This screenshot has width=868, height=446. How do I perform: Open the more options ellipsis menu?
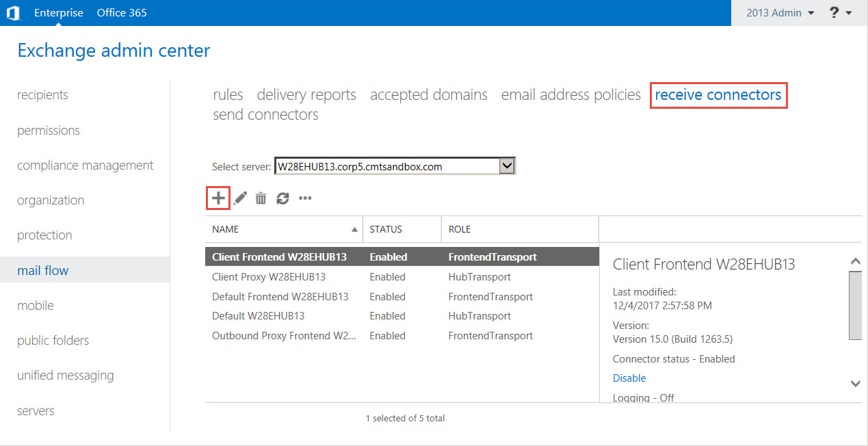(305, 198)
